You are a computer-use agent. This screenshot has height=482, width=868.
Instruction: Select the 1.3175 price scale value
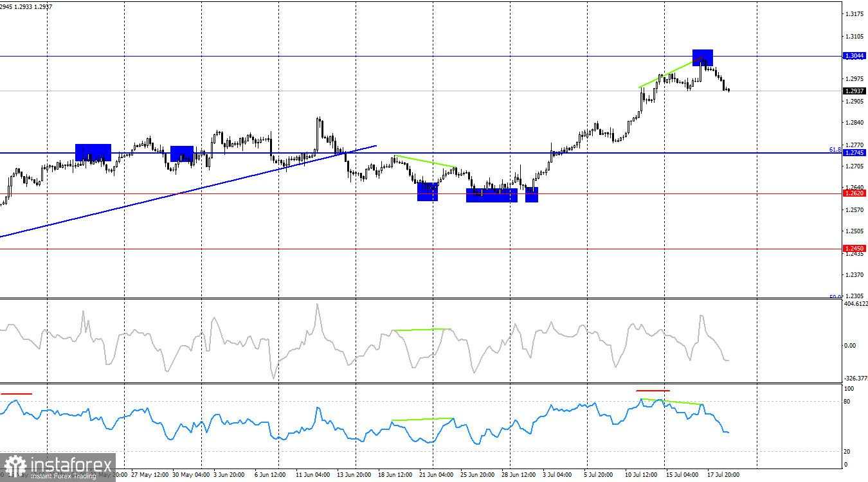pyautogui.click(x=855, y=14)
